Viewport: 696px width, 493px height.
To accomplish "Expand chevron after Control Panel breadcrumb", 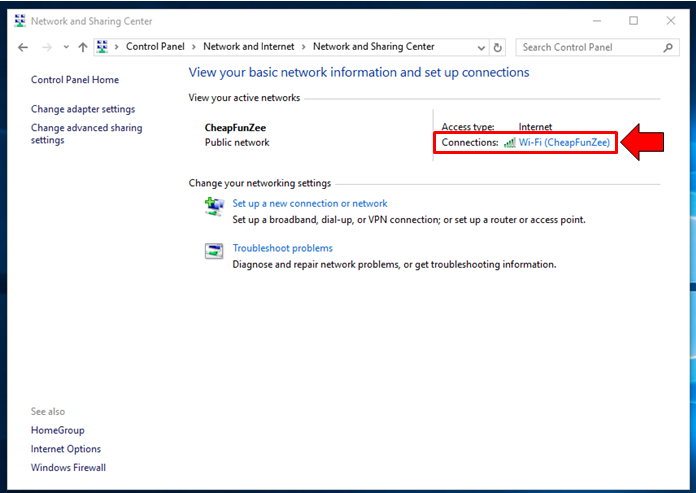I will coord(194,47).
